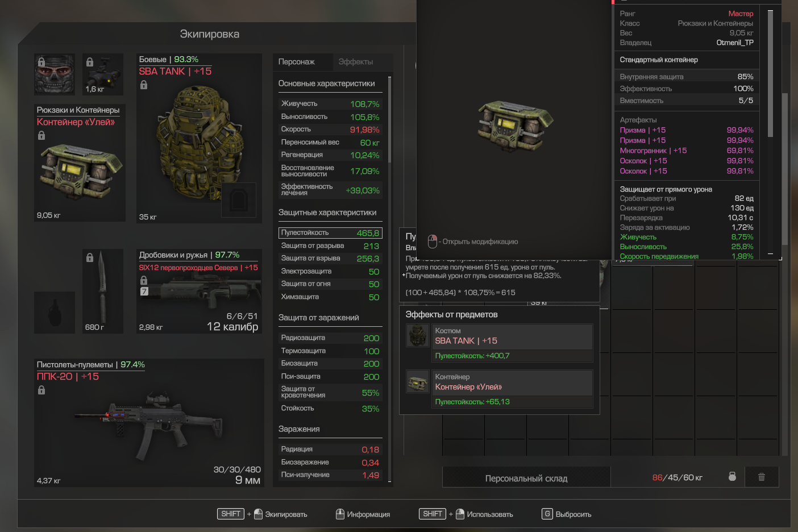This screenshot has height=532, width=798.
Task: Select the SIX12 shotgun slot
Action: pyautogui.click(x=199, y=291)
